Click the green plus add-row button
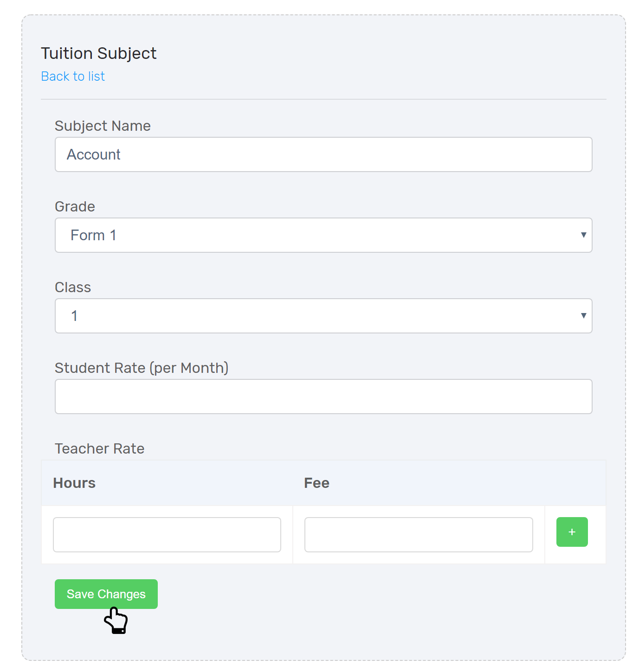This screenshot has width=639, height=672. tap(572, 532)
